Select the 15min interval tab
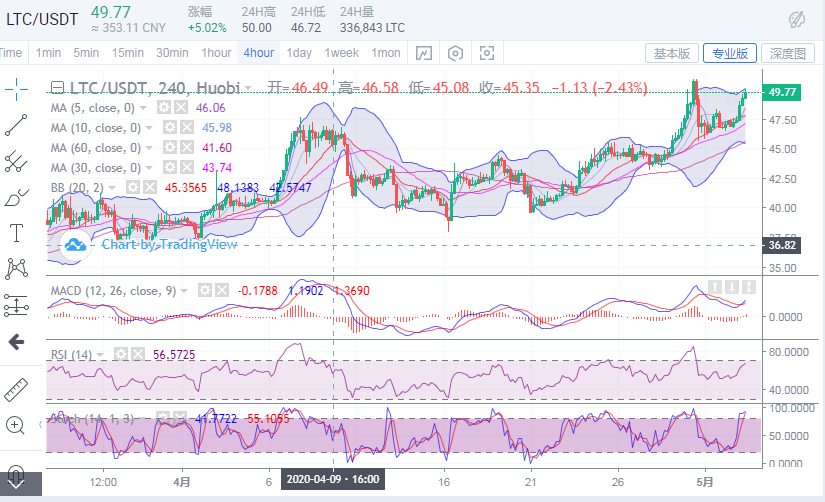825x502 pixels. [127, 53]
